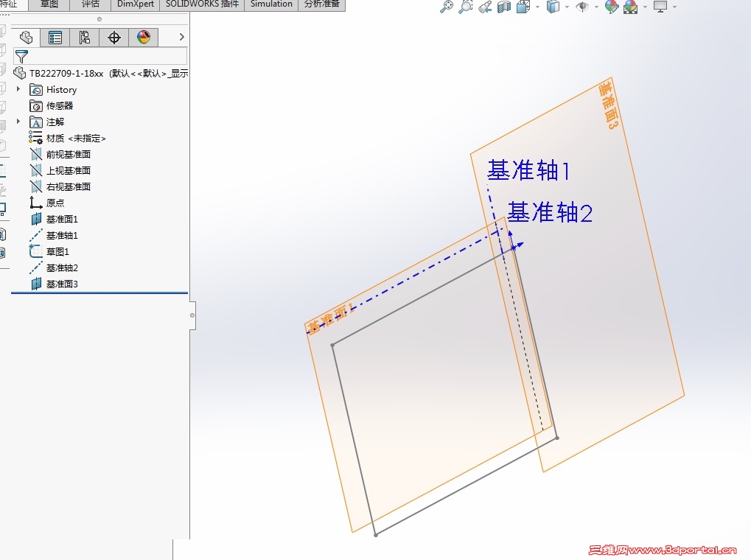751x560 pixels.
Task: Click the 基准面3 plane icon in tree
Action: tap(36, 284)
